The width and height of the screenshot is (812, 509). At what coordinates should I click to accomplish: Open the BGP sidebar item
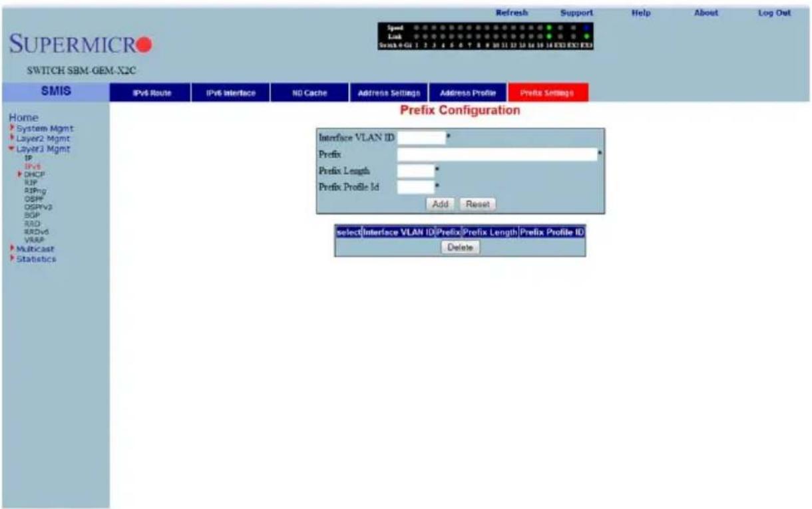pos(31,216)
